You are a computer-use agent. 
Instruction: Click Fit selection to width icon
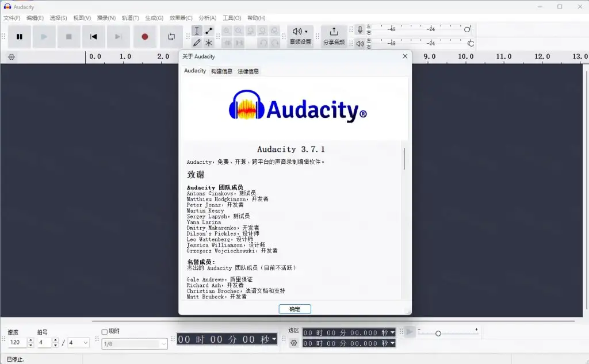pos(251,31)
